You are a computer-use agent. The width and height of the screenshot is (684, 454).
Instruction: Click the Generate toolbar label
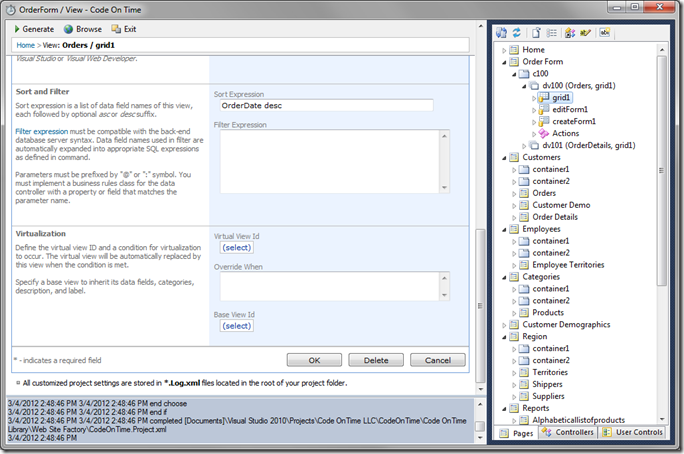click(38, 29)
